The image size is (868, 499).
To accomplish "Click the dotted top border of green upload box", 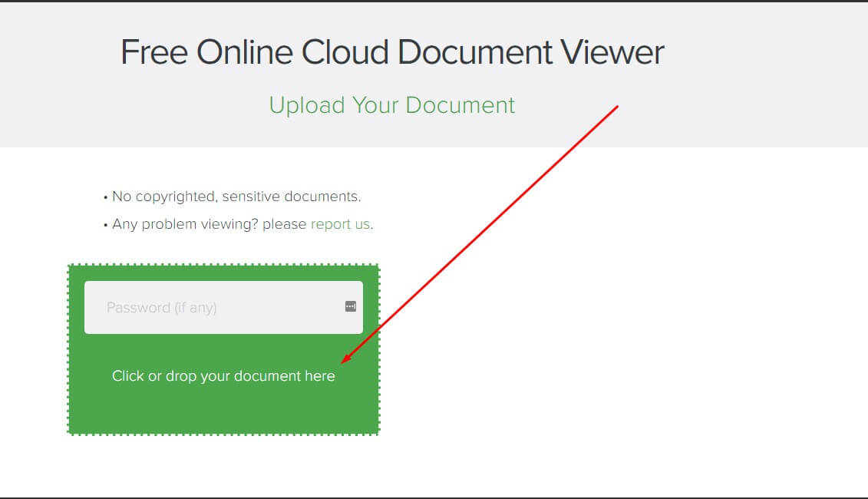I will pos(223,266).
